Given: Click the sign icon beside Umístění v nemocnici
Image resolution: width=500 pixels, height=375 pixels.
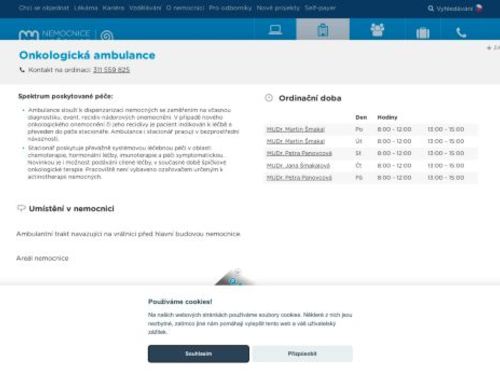Looking at the screenshot, I should tap(21, 208).
